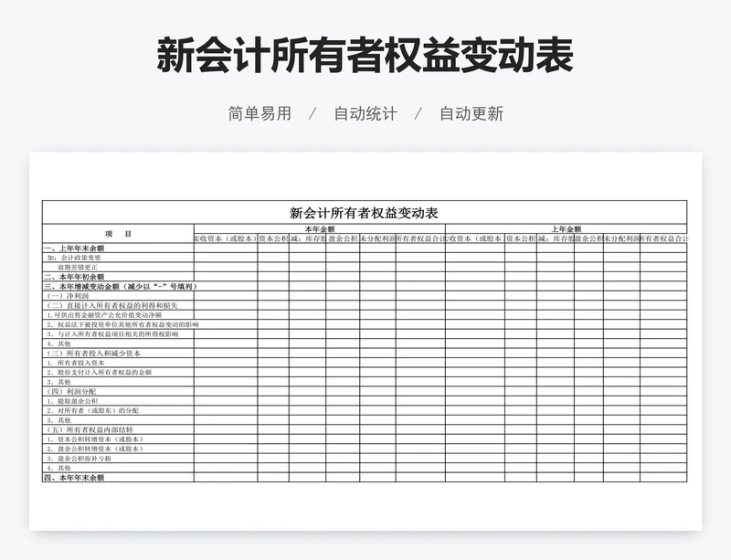Click row label 一、上年年末余额
Viewport: 731px width, 560px height.
pos(74,248)
